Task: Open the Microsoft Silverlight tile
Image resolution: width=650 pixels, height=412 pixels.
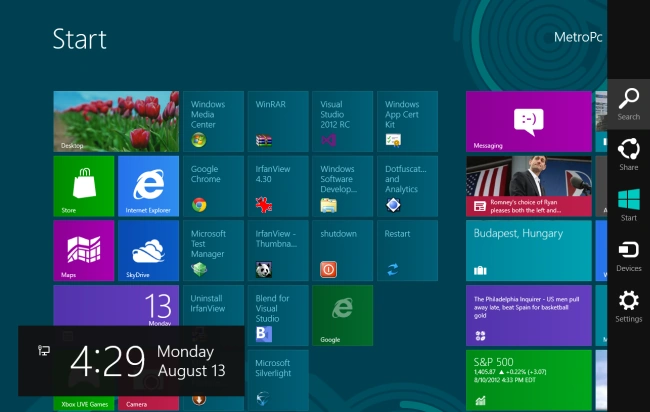Action: point(278,380)
